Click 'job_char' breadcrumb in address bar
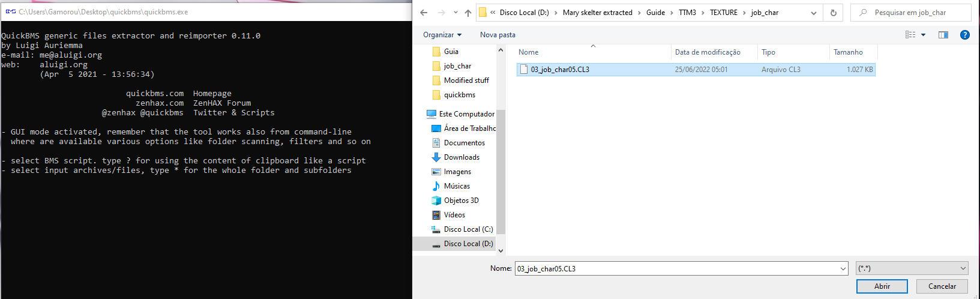980x299 pixels. tap(765, 13)
